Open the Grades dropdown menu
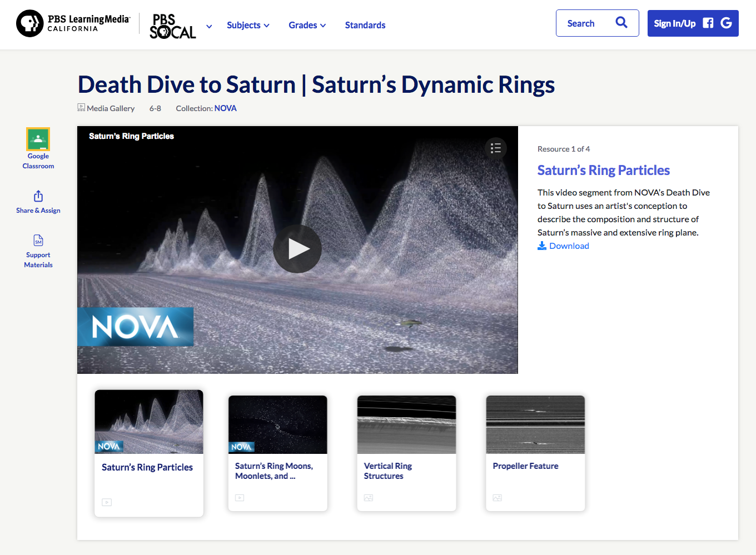 [x=307, y=25]
